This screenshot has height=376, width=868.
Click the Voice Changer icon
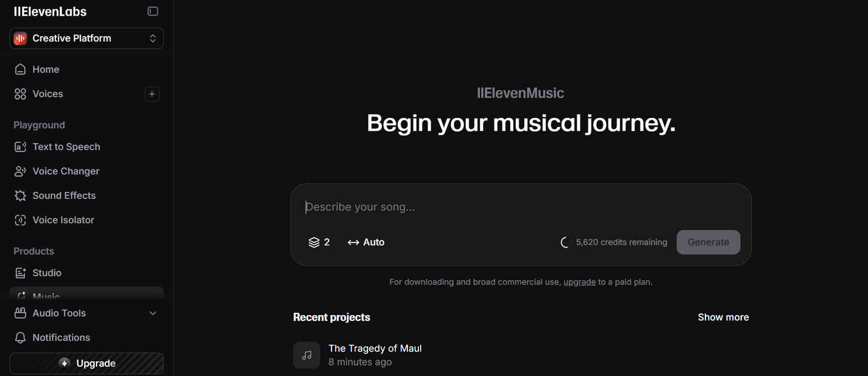tap(20, 171)
